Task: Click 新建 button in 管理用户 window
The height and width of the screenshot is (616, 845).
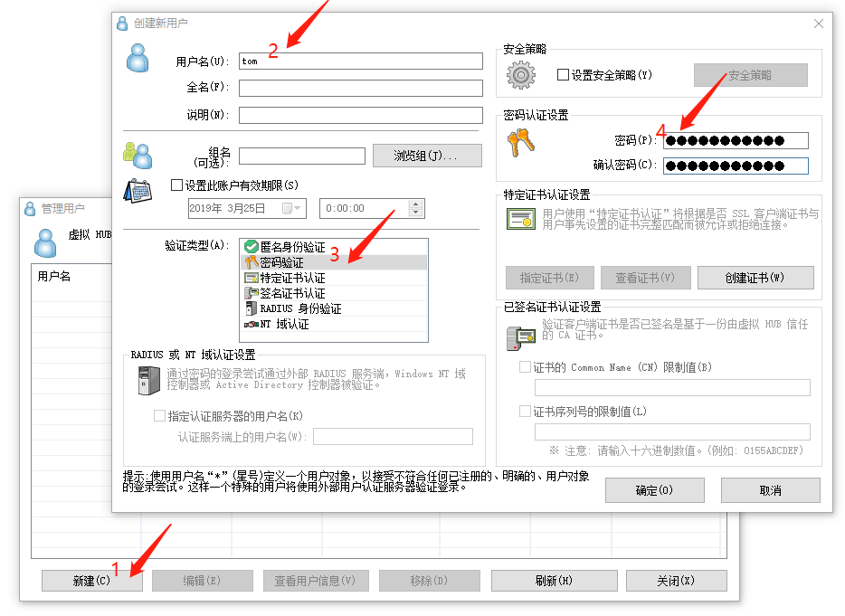Action: pos(92,581)
